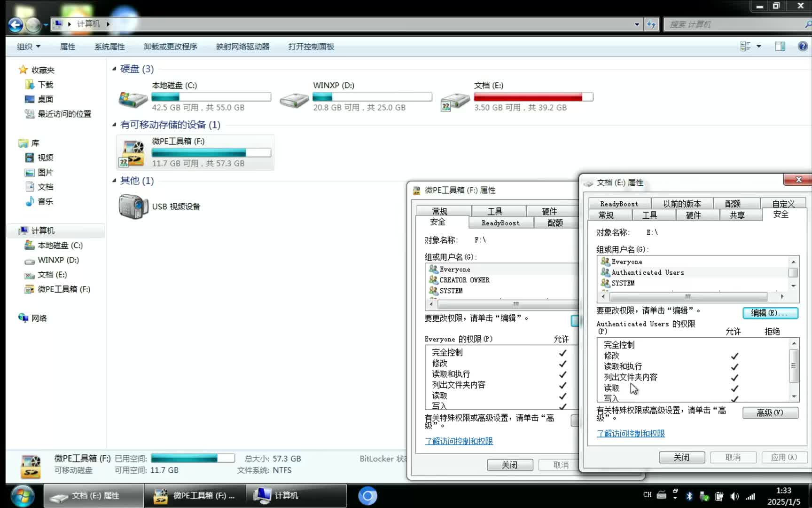
Task: Click the 编辑(E)... button
Action: (x=770, y=313)
